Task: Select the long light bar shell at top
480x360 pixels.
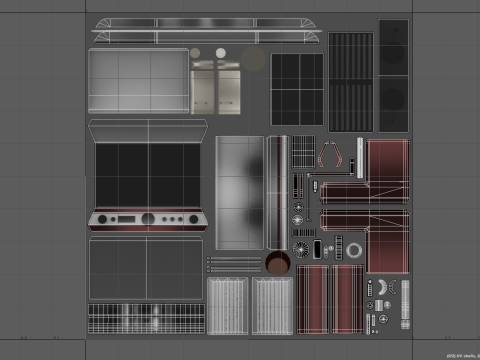Action: [x=207, y=31]
